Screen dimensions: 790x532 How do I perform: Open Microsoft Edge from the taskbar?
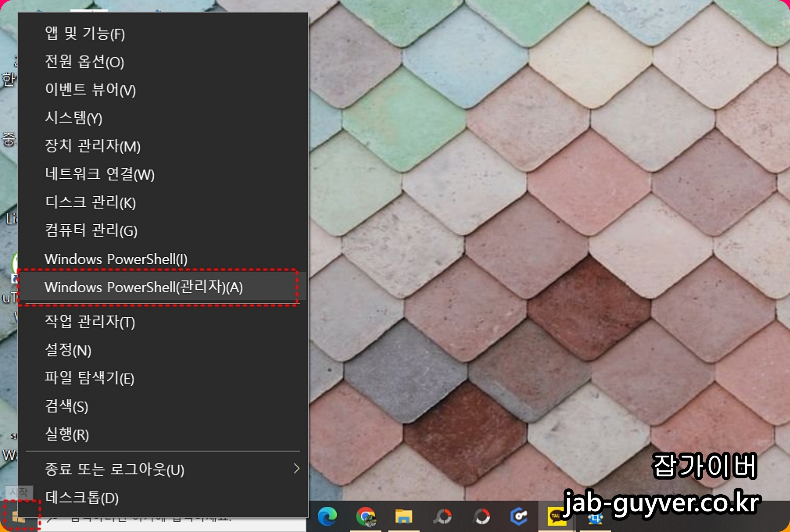(327, 517)
